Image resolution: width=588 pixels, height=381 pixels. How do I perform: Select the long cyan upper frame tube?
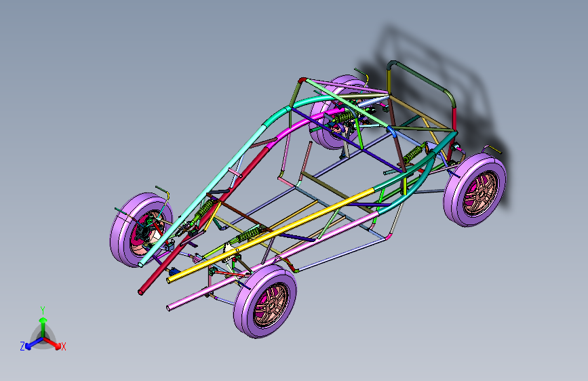pos(203,195)
